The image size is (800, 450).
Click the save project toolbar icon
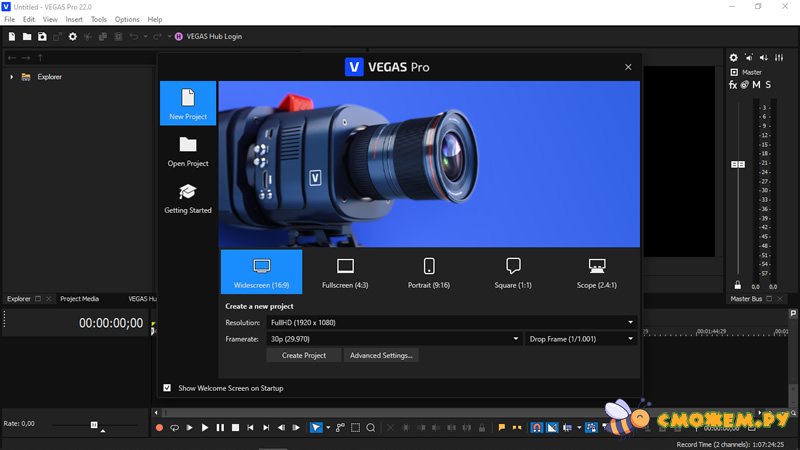(x=42, y=37)
